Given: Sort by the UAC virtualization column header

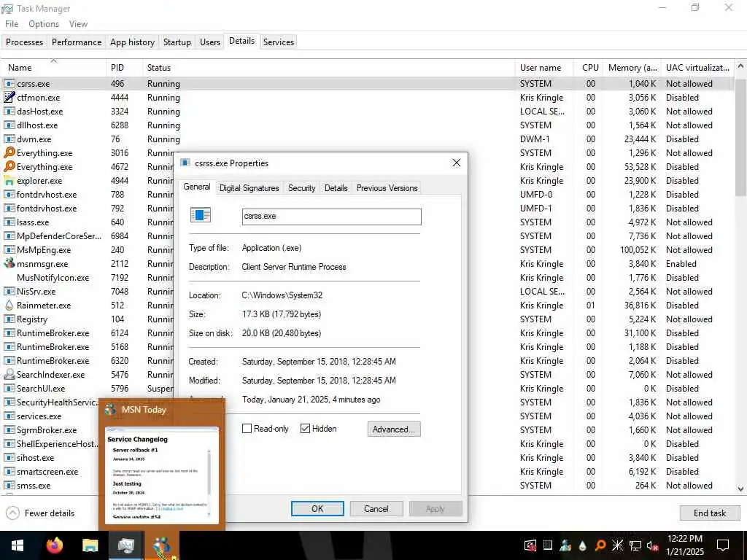Looking at the screenshot, I should 697,68.
